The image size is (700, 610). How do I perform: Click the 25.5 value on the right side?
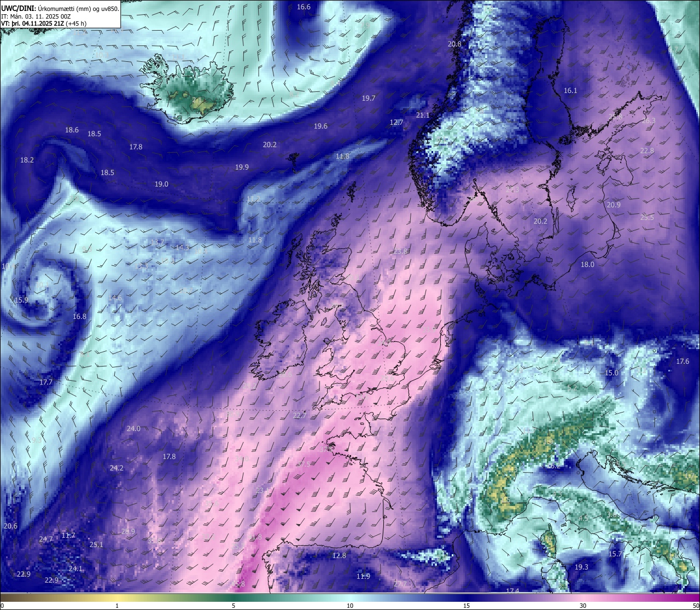click(x=647, y=217)
